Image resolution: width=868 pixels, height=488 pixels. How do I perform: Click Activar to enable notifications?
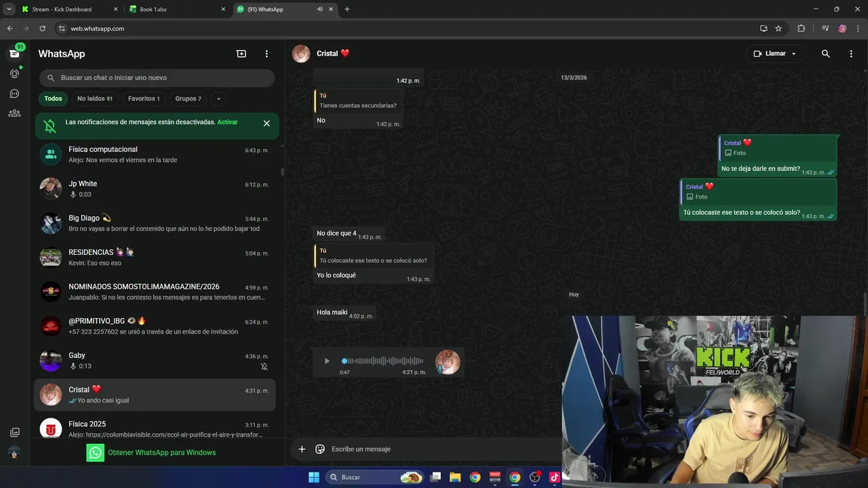tap(227, 122)
